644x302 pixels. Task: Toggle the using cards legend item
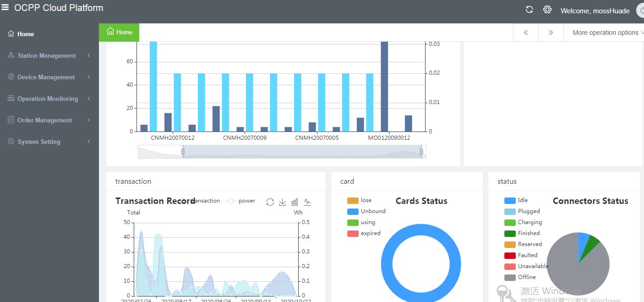tap(361, 222)
